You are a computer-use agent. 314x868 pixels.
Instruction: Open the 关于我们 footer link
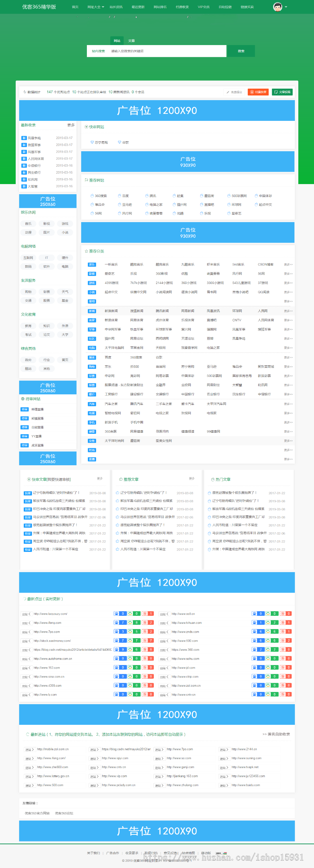[93, 853]
